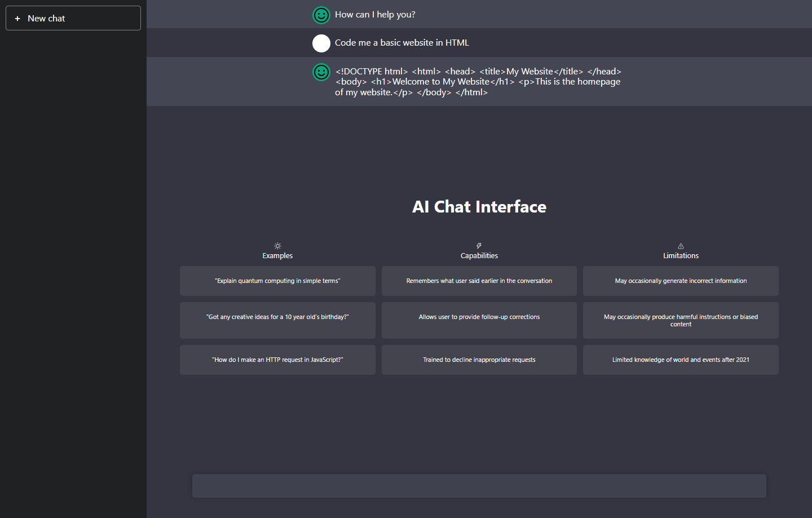The image size is (812, 518).
Task: Click the message input field at the bottom
Action: tap(479, 485)
